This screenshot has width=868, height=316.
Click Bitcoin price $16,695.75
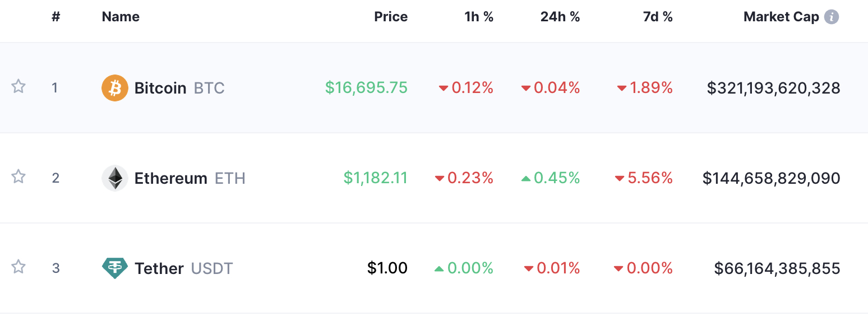tap(367, 88)
